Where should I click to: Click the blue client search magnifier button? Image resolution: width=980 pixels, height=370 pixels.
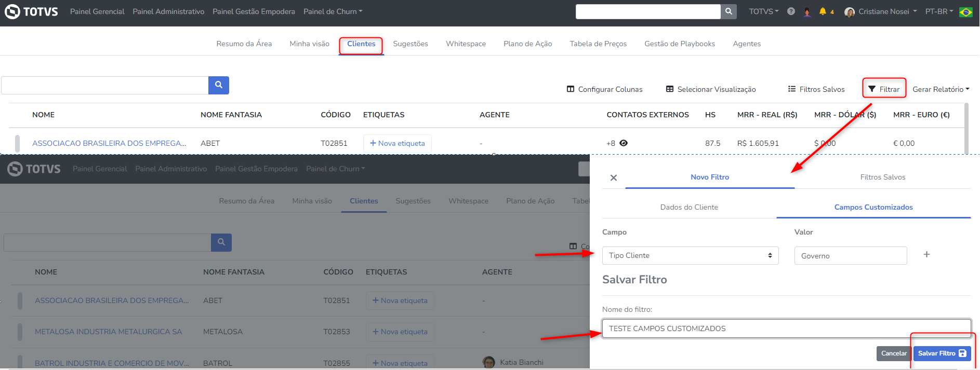219,85
